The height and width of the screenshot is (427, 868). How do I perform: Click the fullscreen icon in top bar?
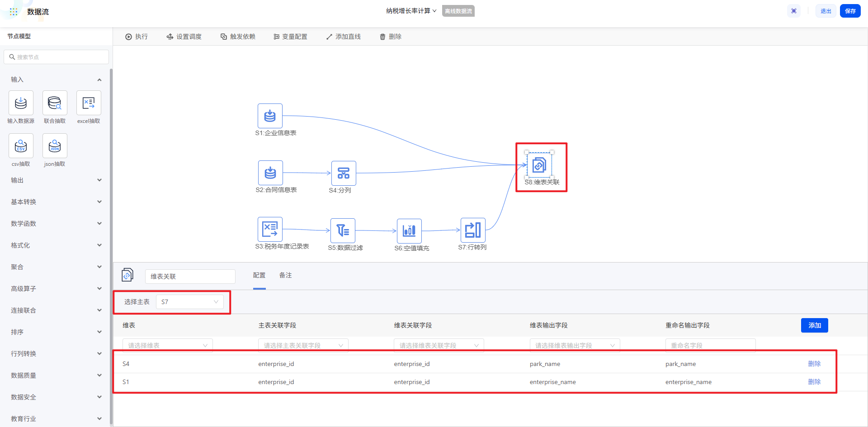click(794, 11)
